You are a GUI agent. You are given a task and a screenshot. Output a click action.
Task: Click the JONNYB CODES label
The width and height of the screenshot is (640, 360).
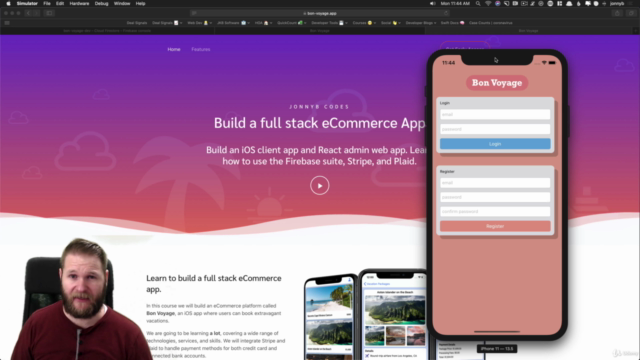point(320,107)
